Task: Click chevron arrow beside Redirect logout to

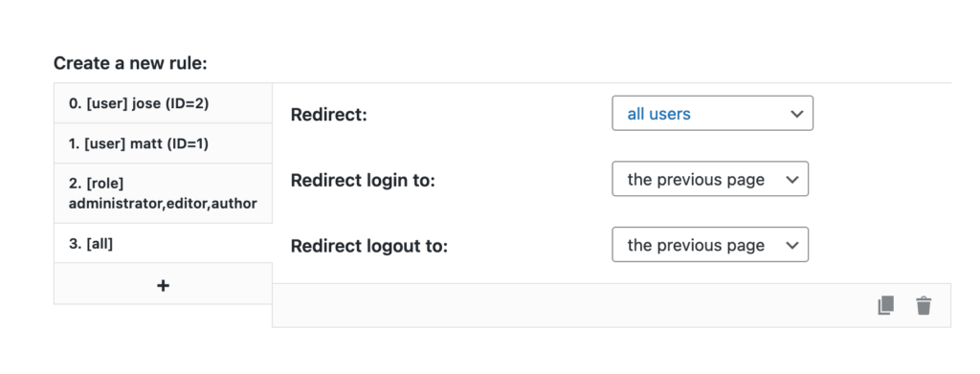Action: (791, 246)
